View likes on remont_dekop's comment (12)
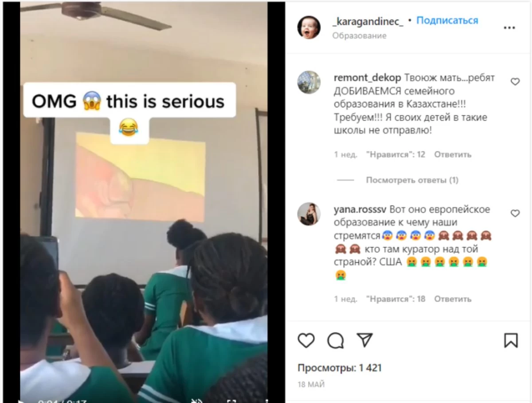Image resolution: width=532 pixels, height=403 pixels. coord(396,154)
